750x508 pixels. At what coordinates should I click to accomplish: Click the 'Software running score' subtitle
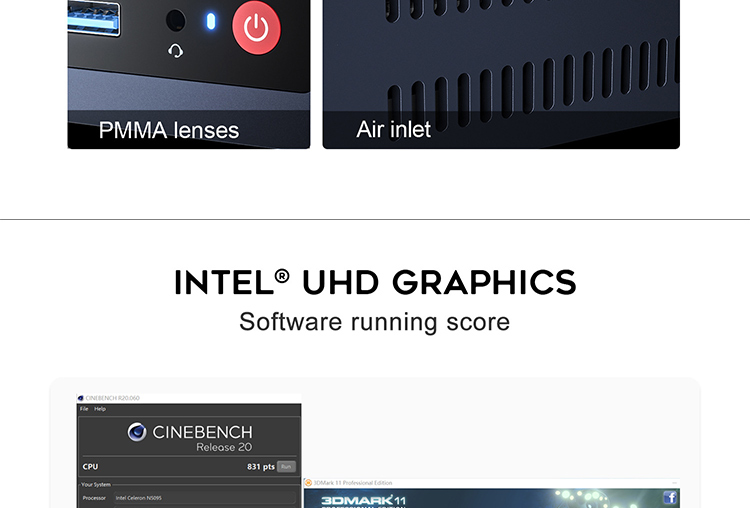point(375,322)
